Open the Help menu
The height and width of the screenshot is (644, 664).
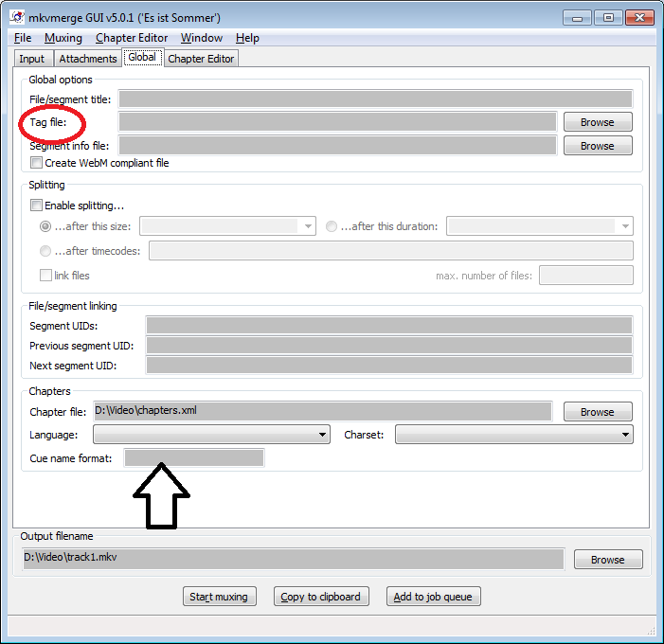tap(247, 38)
